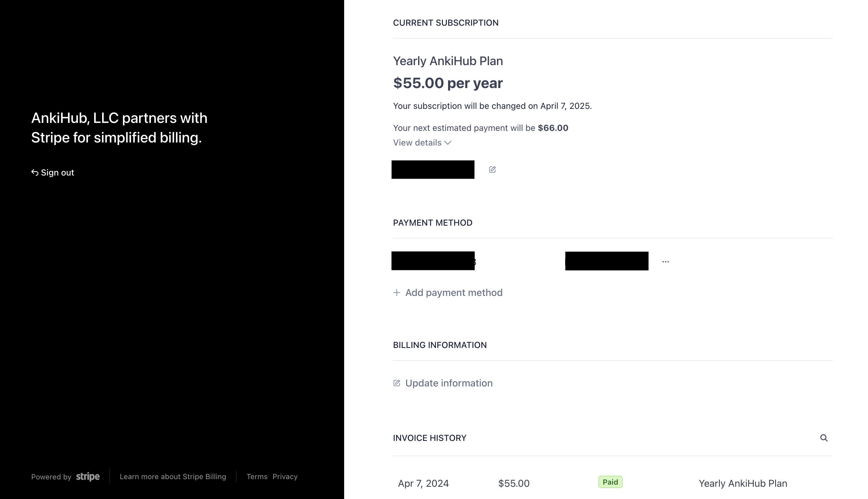This screenshot has width=868, height=499.
Task: Open Add payment method
Action: [448, 292]
